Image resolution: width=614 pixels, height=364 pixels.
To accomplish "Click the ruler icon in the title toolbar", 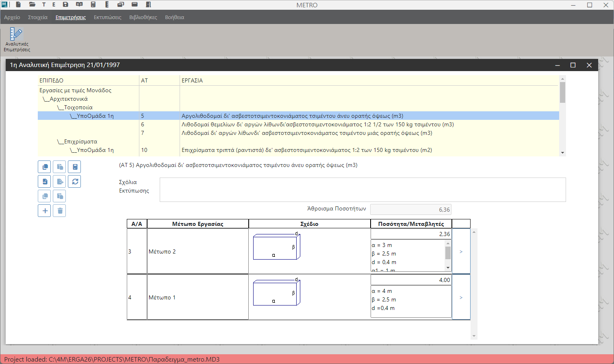I will (107, 5).
